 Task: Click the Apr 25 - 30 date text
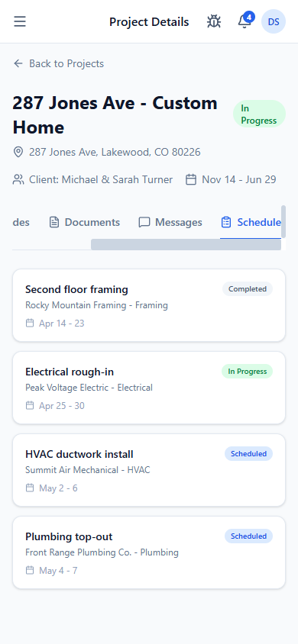click(62, 406)
